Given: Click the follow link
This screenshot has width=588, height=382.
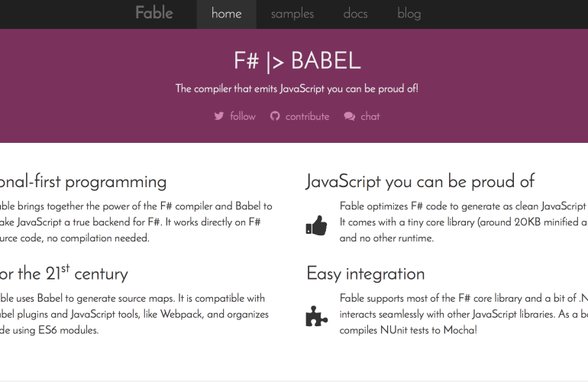Looking at the screenshot, I should point(243,116).
